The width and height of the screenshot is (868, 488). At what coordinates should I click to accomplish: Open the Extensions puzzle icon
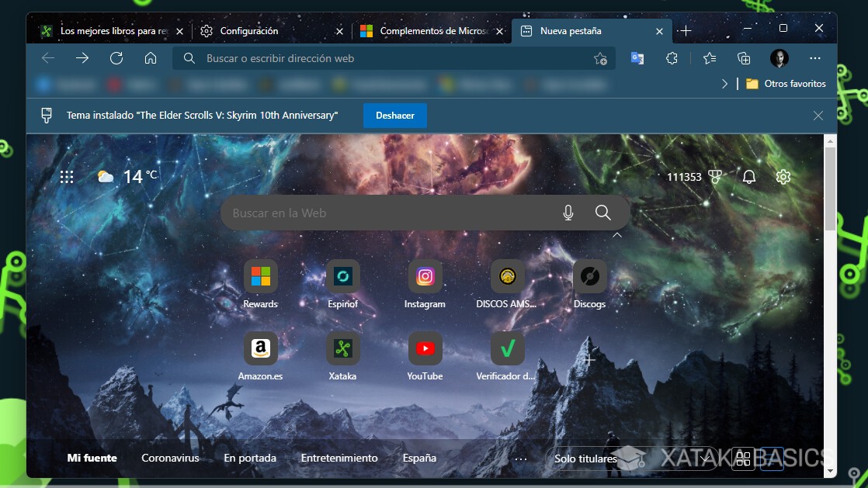pyautogui.click(x=672, y=57)
